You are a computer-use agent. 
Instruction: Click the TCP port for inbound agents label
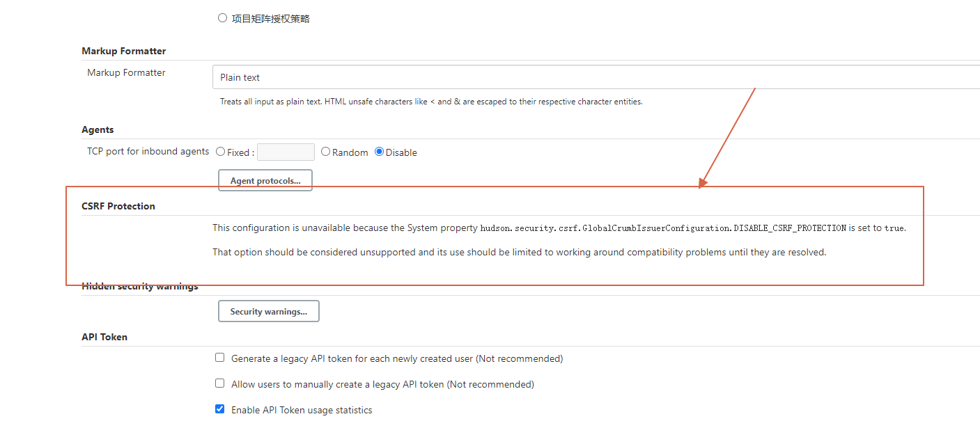(x=148, y=151)
